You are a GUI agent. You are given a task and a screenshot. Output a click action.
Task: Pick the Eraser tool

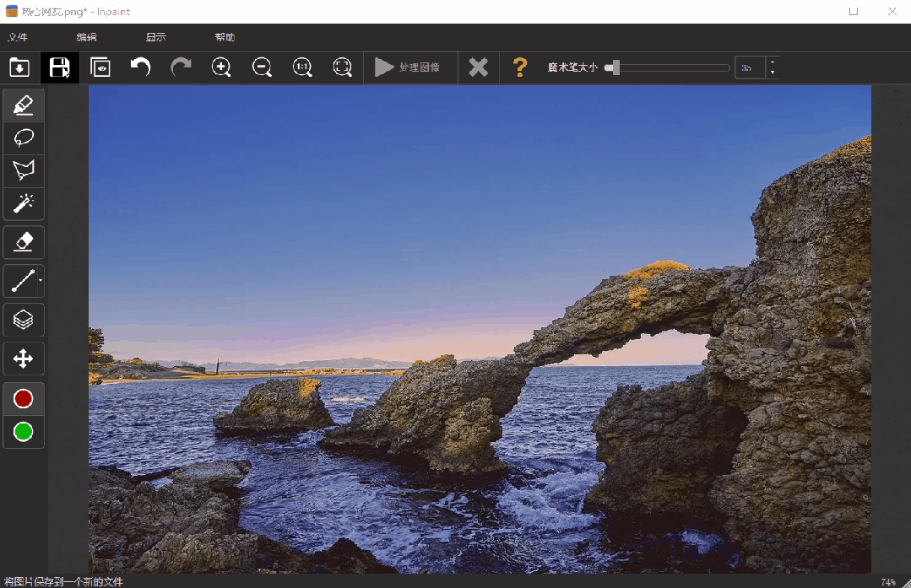[24, 242]
